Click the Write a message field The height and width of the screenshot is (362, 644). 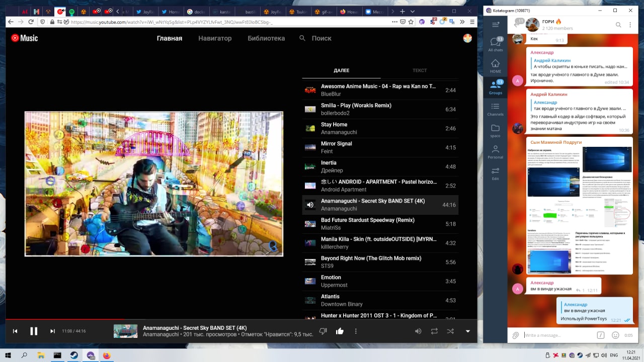pos(558,335)
